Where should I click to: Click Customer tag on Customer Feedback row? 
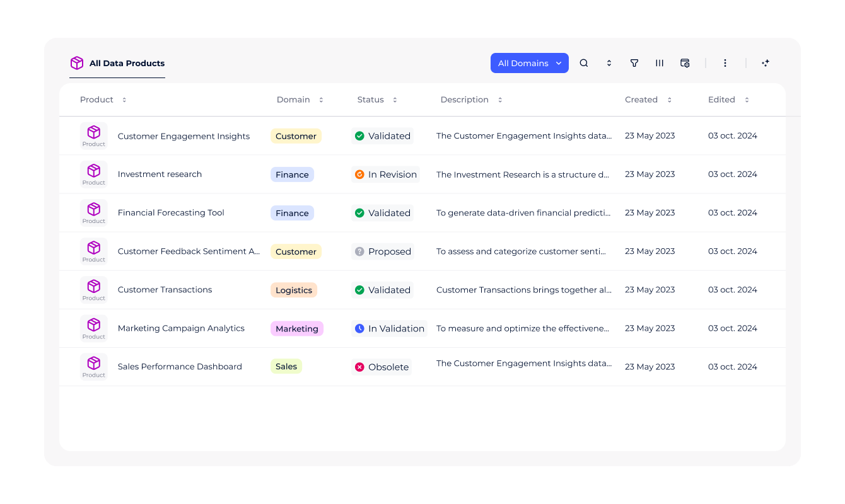296,251
